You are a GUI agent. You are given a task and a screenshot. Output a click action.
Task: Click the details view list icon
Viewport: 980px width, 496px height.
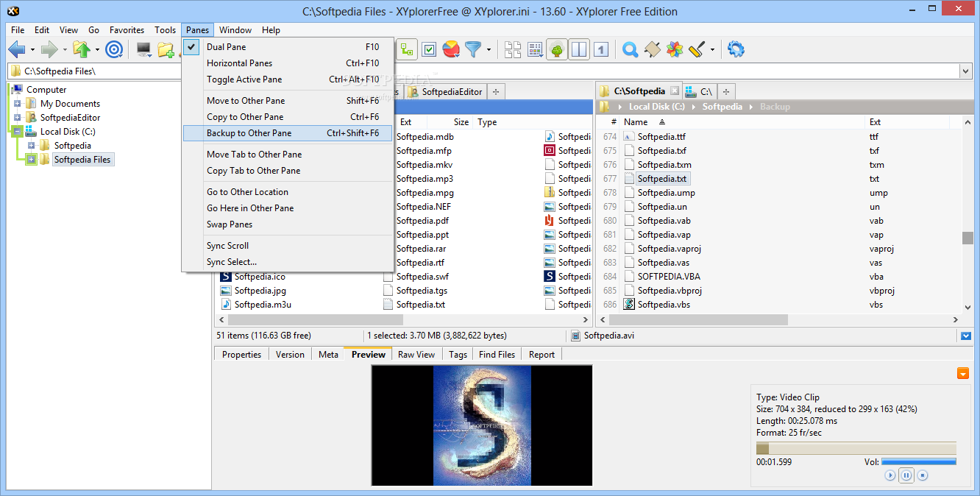pos(535,49)
